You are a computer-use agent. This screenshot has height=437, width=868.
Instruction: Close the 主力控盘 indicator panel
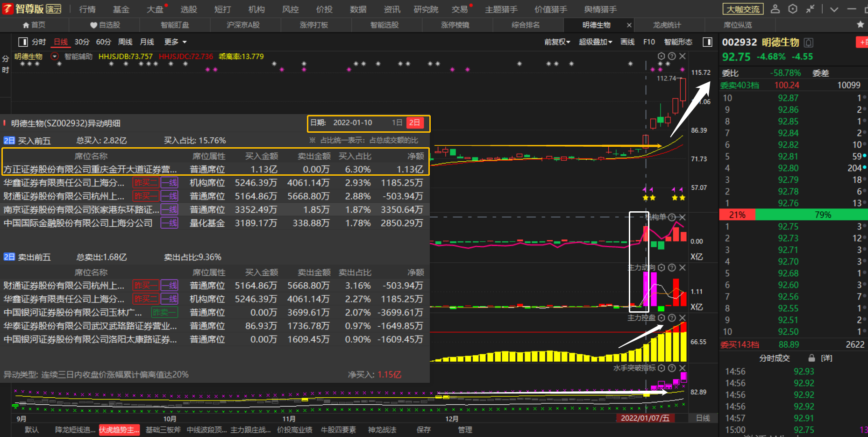pyautogui.click(x=683, y=318)
